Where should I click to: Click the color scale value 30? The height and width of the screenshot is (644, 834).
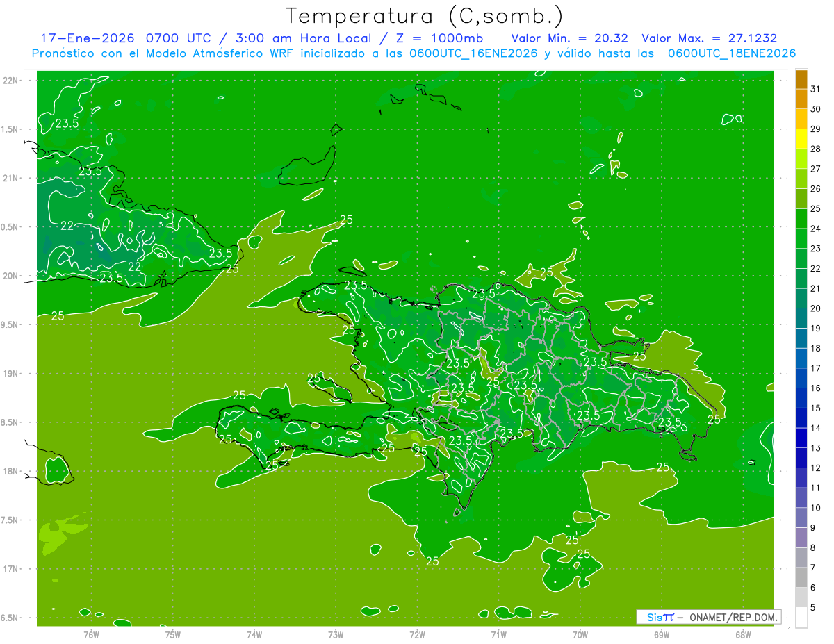816,108
